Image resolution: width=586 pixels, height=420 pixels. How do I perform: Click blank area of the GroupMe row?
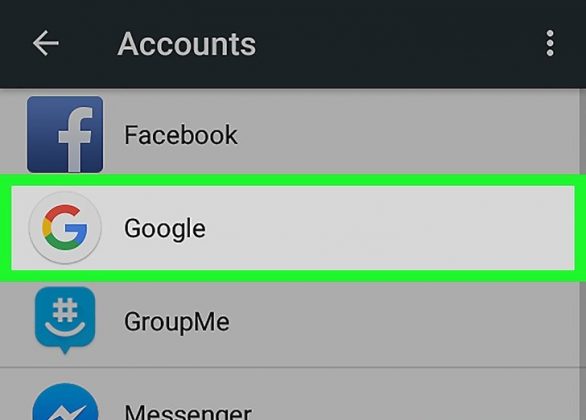[x=392, y=321]
